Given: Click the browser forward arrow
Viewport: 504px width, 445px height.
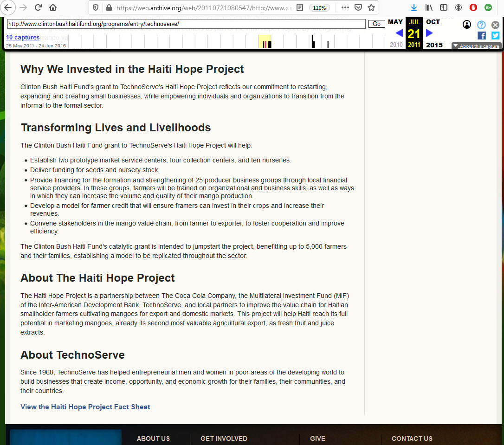Looking at the screenshot, I should point(23,7).
